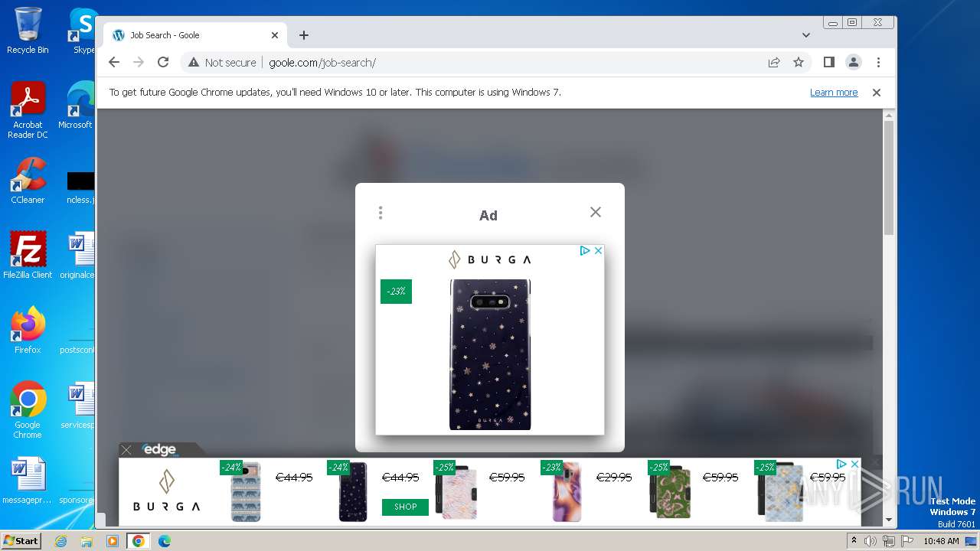Screen dimensions: 980x551
Task: Select the Job Search - Goole tab
Action: coord(195,35)
